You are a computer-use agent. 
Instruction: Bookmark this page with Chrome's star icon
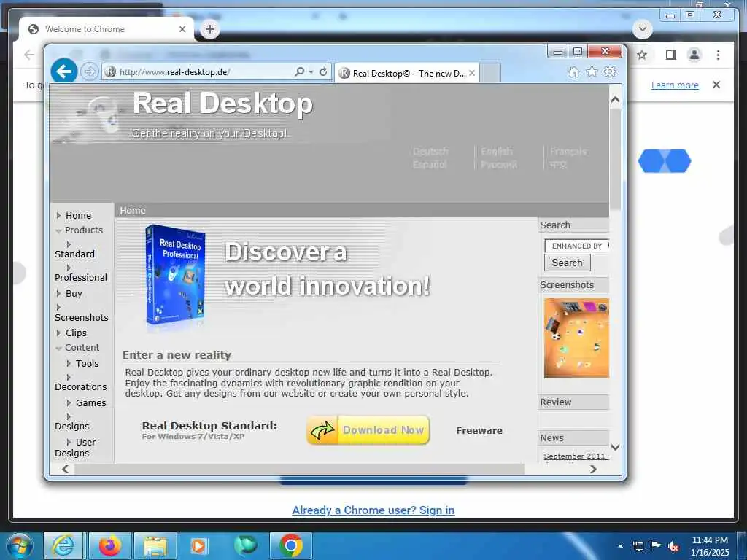coord(642,55)
